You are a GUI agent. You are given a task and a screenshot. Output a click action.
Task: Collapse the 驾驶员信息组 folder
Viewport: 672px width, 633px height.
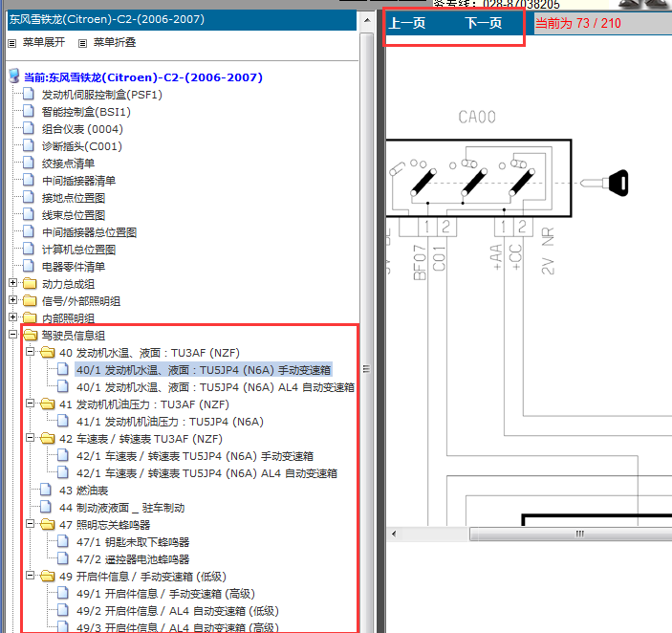tap(12, 335)
